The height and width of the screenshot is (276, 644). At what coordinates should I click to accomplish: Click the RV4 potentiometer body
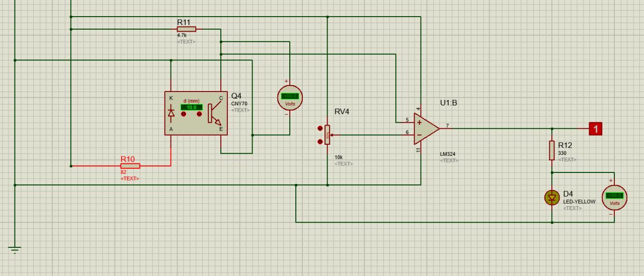click(327, 135)
